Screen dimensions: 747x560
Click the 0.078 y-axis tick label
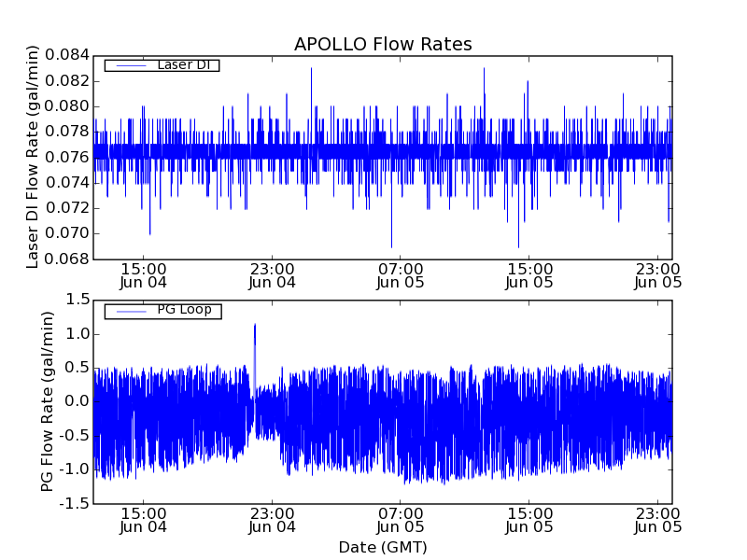pos(67,132)
